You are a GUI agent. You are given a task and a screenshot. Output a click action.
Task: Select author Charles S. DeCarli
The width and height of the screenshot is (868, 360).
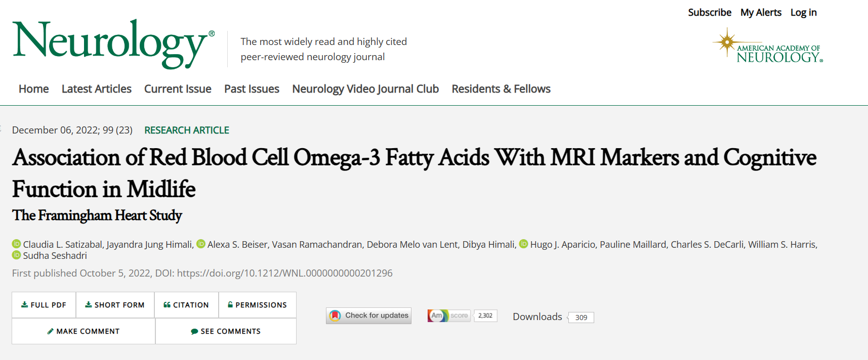tap(707, 244)
